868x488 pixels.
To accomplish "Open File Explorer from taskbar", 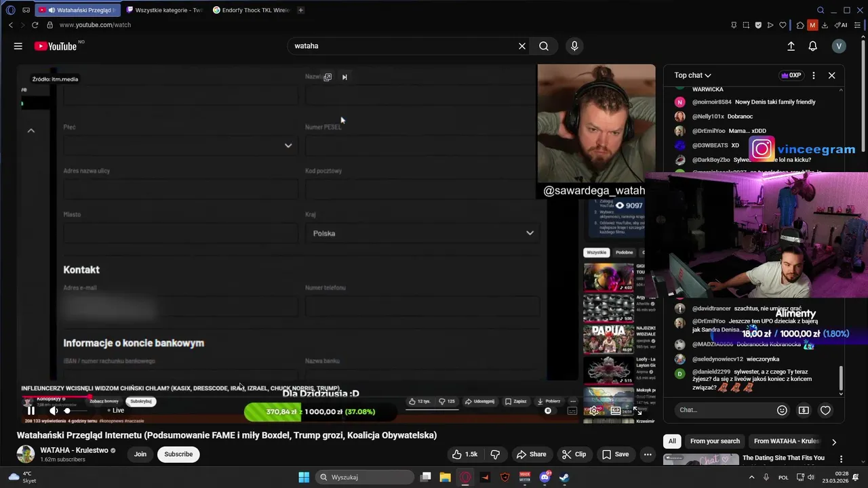I will (x=445, y=477).
